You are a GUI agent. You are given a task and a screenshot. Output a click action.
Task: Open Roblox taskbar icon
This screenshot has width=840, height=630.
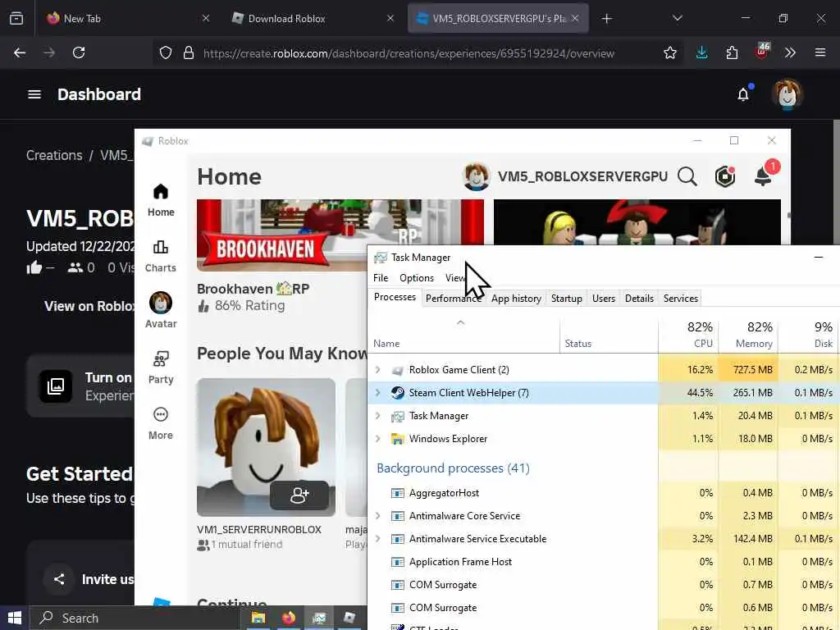click(349, 619)
